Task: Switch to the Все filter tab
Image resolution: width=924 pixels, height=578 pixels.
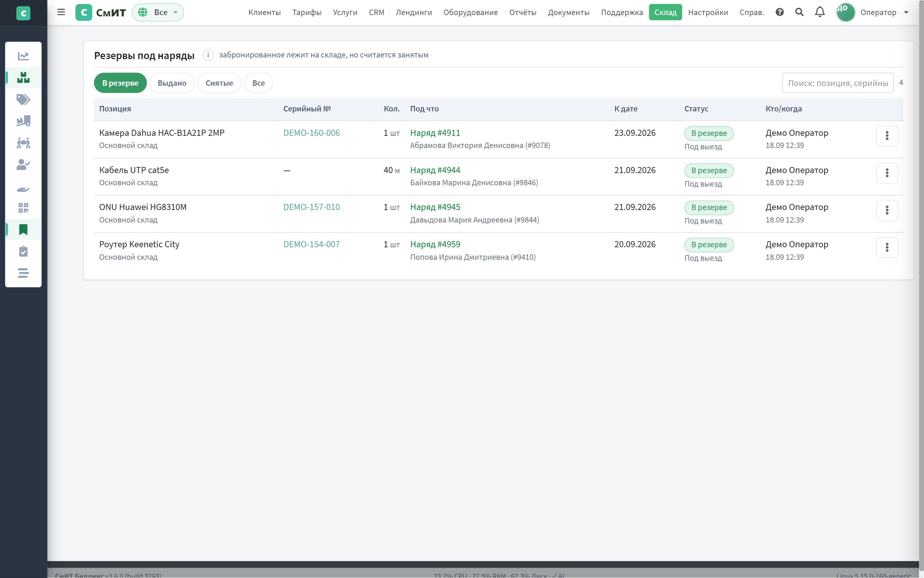Action: (x=259, y=83)
